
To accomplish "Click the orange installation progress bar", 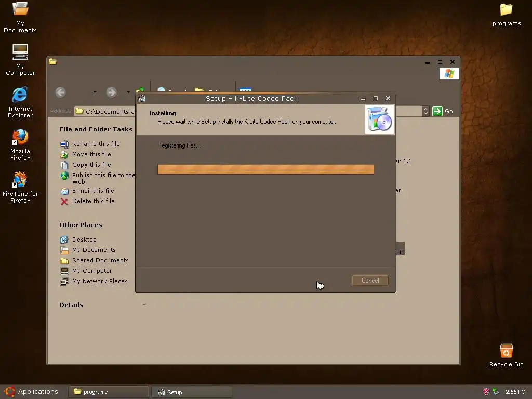I will click(x=265, y=169).
